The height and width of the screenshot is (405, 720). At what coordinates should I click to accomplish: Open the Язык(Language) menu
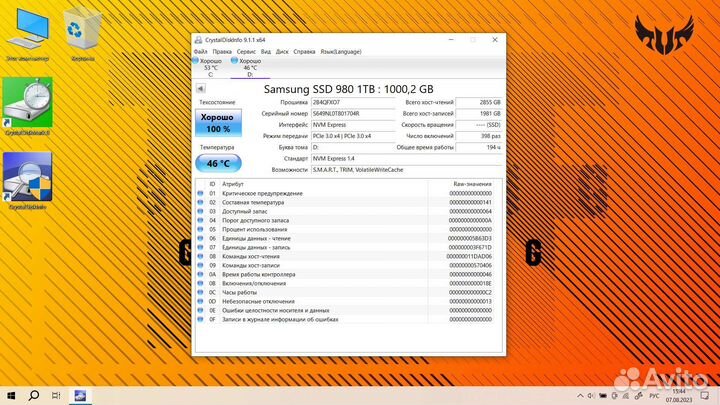[x=341, y=51]
